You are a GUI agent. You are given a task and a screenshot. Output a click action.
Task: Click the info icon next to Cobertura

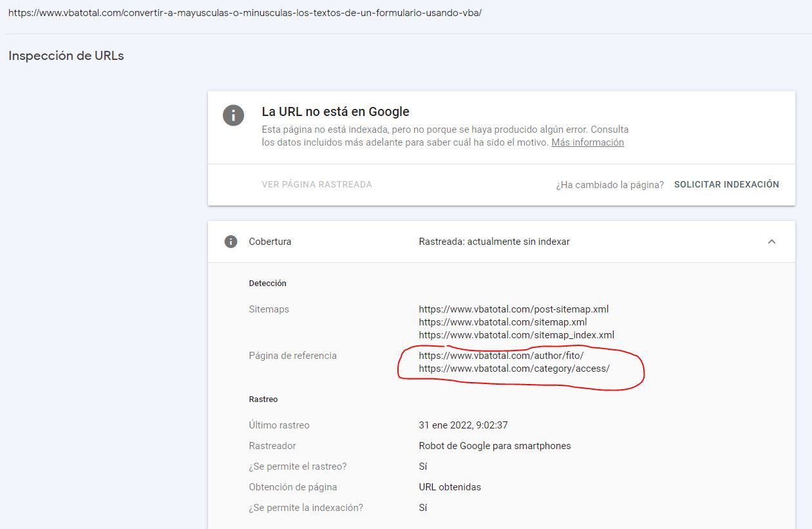click(x=231, y=242)
